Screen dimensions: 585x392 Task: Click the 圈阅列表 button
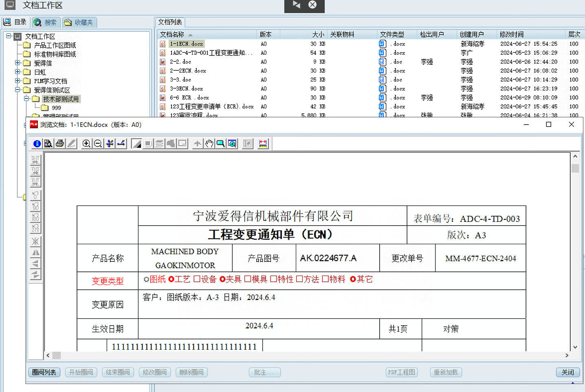(44, 372)
